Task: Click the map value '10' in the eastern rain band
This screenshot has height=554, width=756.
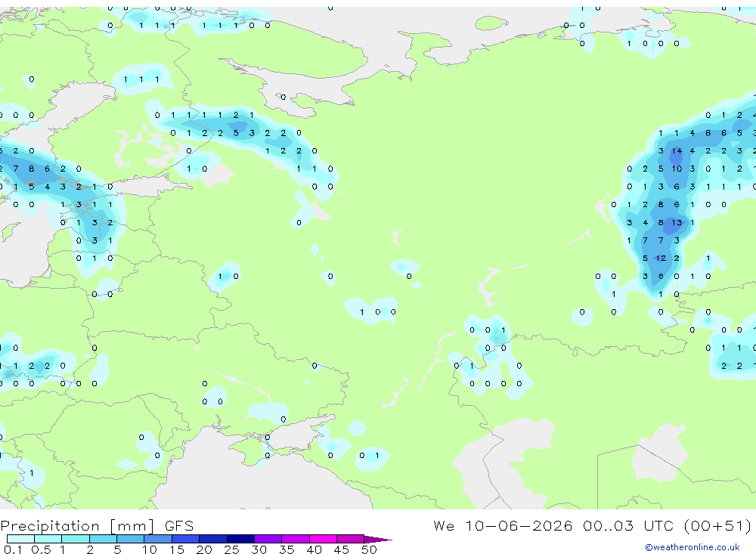Action: click(677, 169)
